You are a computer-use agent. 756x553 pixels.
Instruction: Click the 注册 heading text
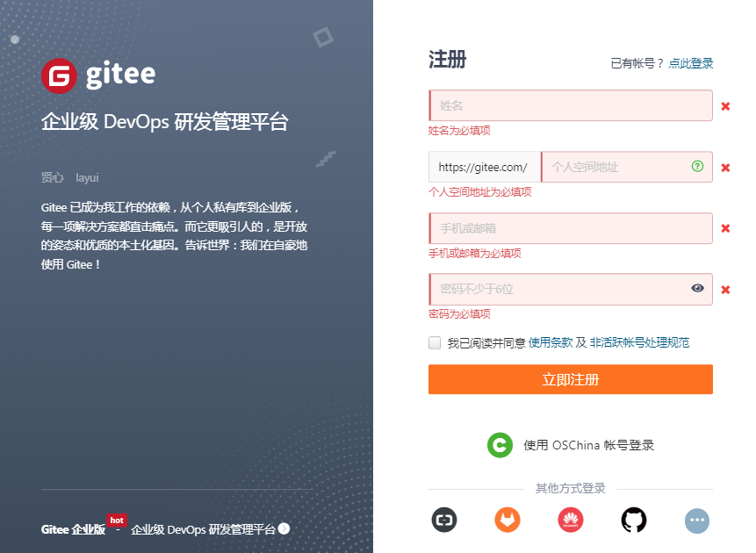pyautogui.click(x=448, y=60)
